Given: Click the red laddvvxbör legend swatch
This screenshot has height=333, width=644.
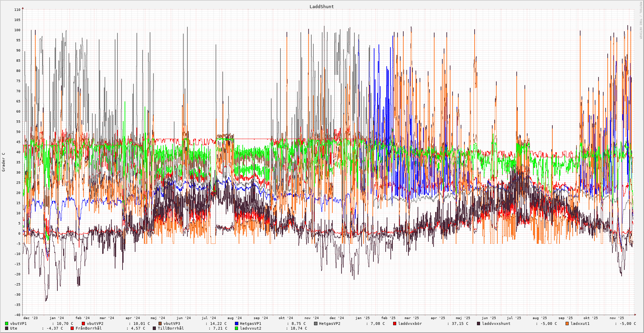Looking at the screenshot, I should [395, 324].
